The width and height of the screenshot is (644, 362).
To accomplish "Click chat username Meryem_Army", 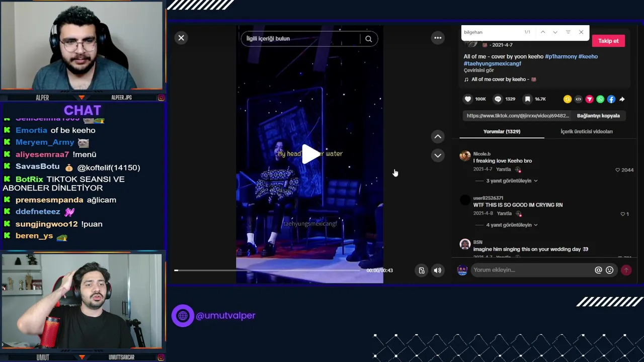I will [x=45, y=142].
